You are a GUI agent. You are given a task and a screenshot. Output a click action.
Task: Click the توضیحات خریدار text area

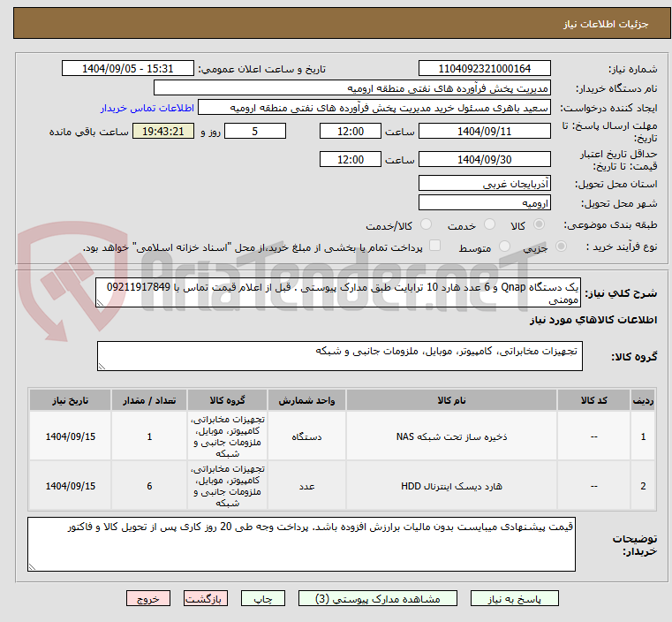(x=301, y=544)
